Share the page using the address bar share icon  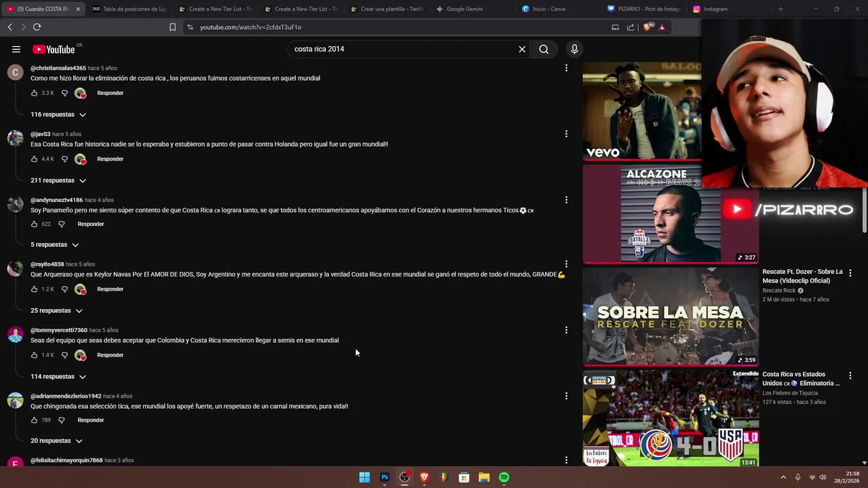631,27
